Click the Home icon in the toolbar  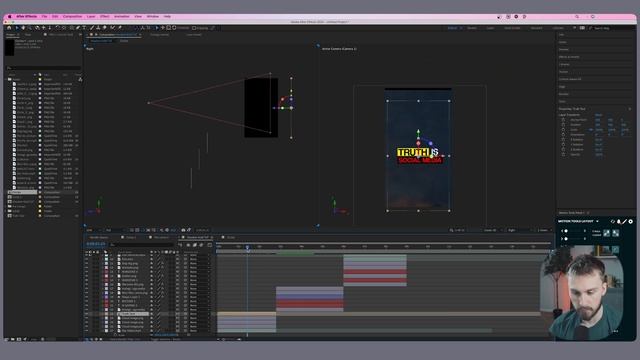pyautogui.click(x=9, y=28)
